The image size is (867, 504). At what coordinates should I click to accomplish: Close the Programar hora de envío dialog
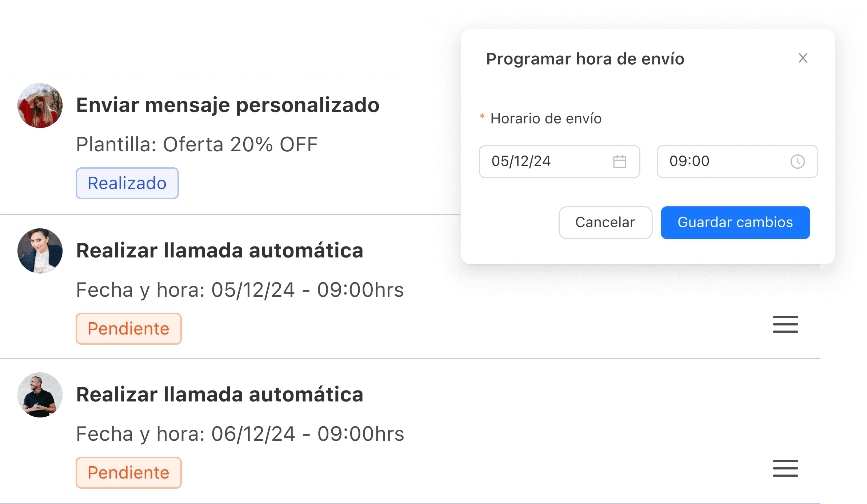(803, 58)
